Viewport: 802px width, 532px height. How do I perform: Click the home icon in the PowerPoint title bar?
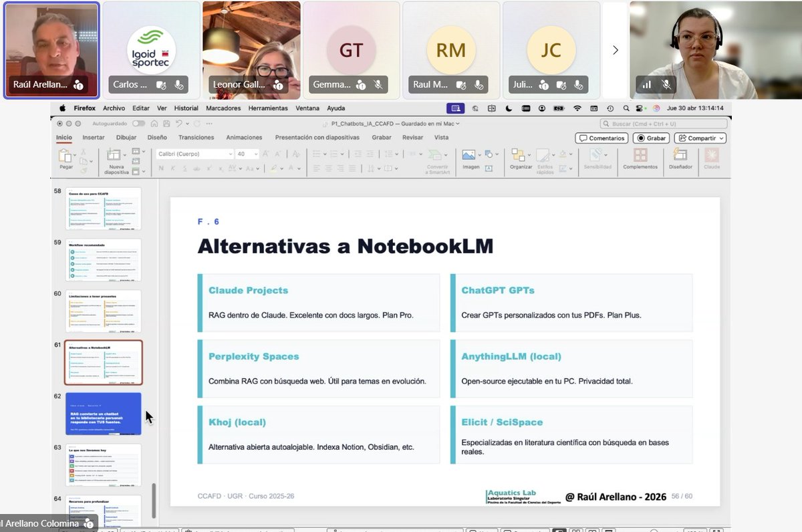coord(154,124)
